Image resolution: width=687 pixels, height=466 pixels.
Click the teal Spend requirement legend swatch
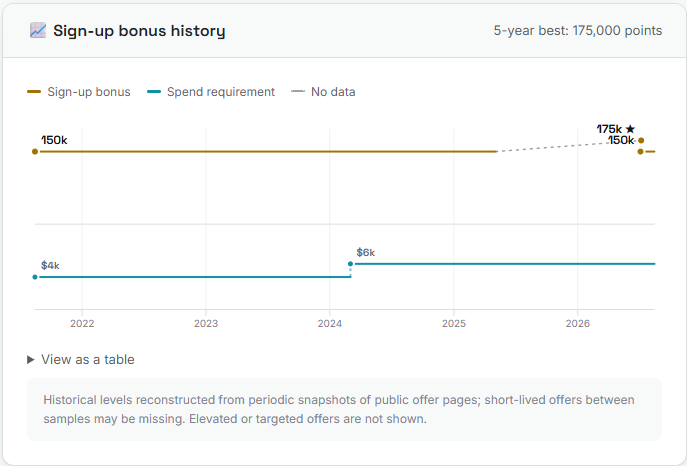154,92
